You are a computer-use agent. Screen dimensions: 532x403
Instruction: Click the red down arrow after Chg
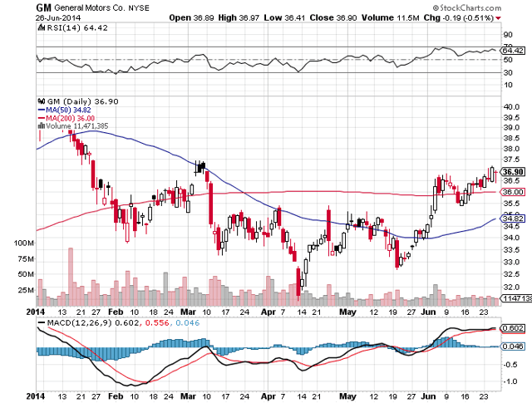pyautogui.click(x=498, y=18)
